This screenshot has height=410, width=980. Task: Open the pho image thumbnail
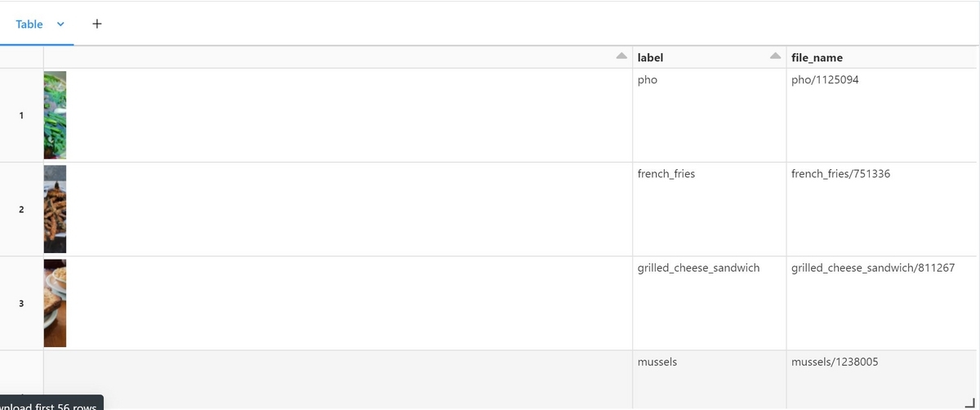click(55, 115)
